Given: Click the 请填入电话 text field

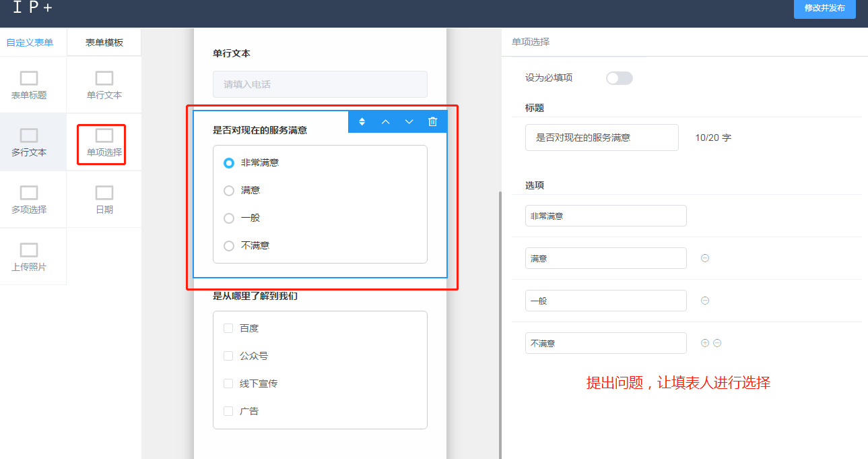Looking at the screenshot, I should click(320, 84).
